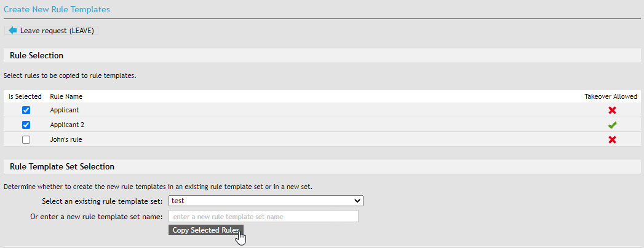This screenshot has width=644, height=248.
Task: Click the Create New Rule Templates title
Action: point(58,10)
